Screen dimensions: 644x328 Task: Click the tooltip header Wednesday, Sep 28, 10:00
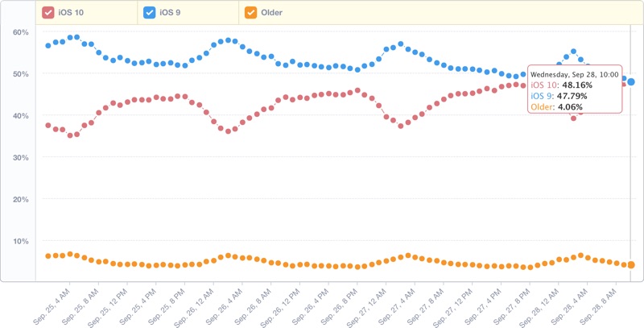575,73
